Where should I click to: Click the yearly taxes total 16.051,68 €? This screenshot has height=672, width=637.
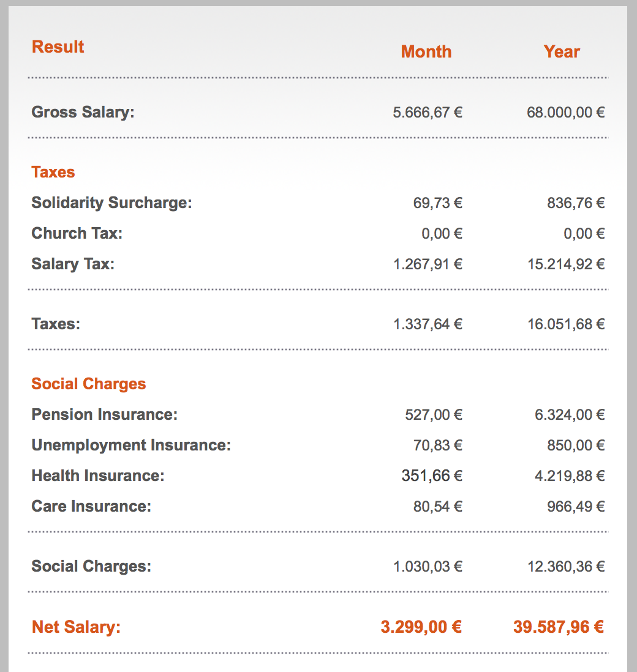point(566,324)
